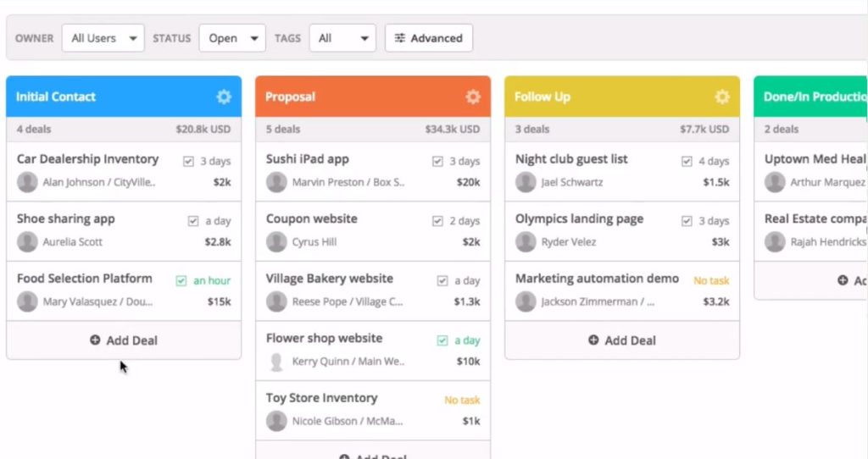Click the 3 deals count under Follow Up
This screenshot has width=868, height=459.
pyautogui.click(x=532, y=129)
